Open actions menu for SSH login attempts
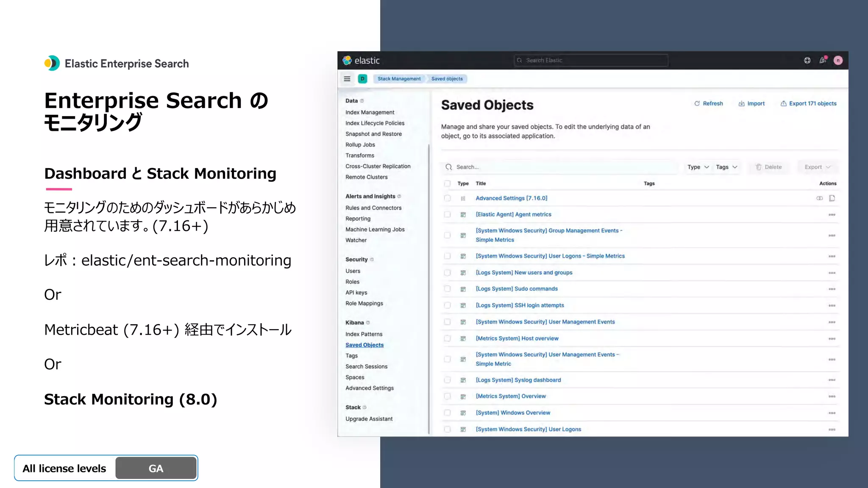 tap(832, 305)
